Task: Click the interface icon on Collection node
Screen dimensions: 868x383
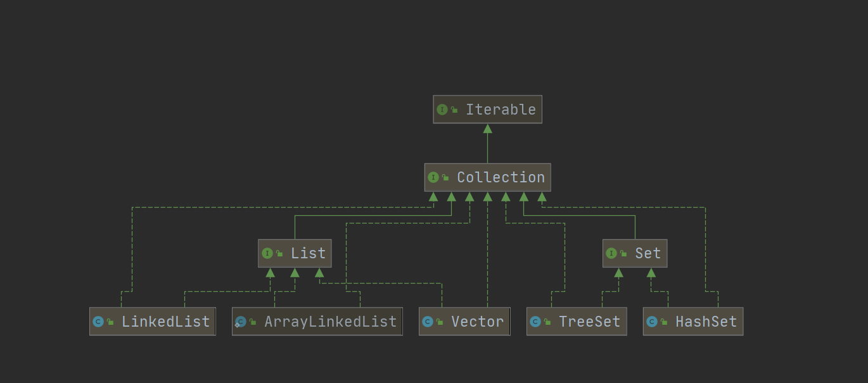Action: click(433, 177)
